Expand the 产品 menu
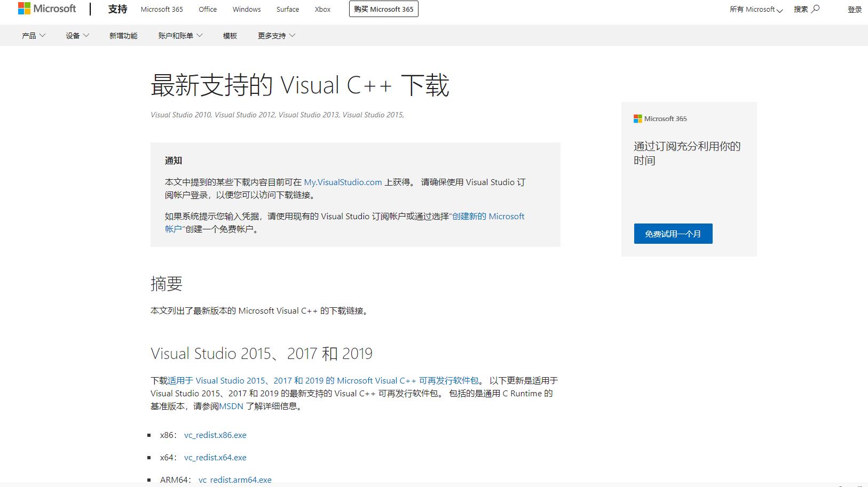The width and height of the screenshot is (868, 487). (x=34, y=36)
